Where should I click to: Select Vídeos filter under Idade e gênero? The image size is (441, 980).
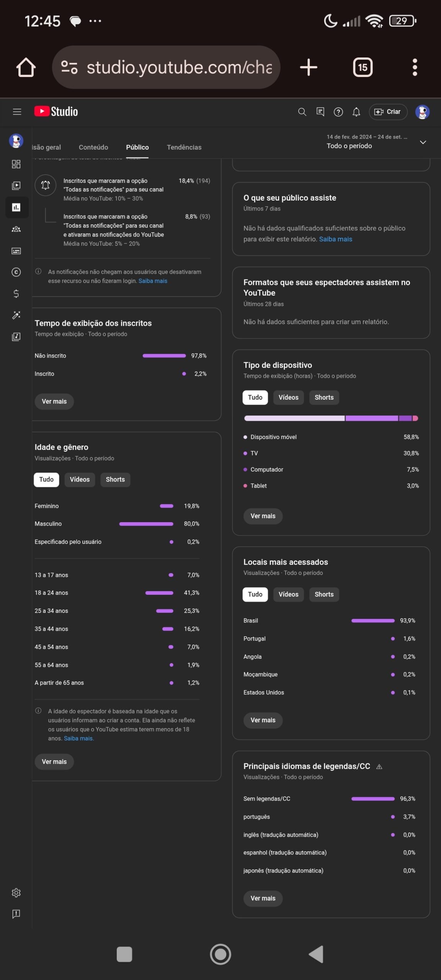pos(80,479)
